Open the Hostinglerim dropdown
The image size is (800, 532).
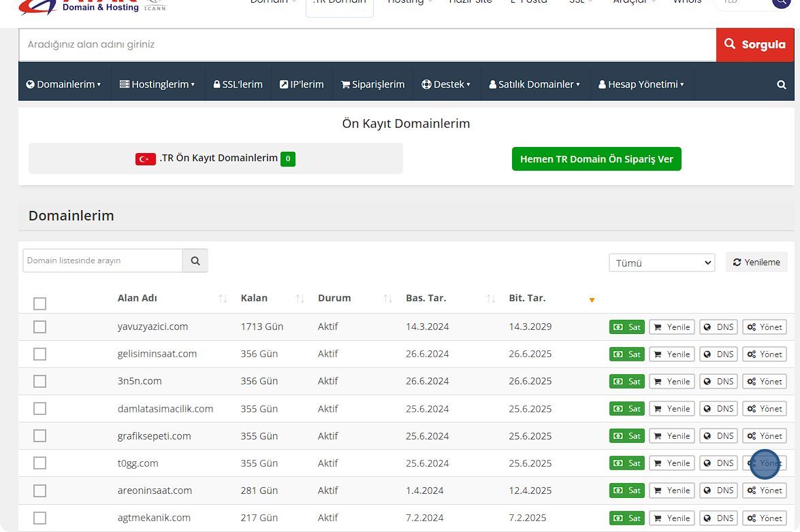(157, 84)
